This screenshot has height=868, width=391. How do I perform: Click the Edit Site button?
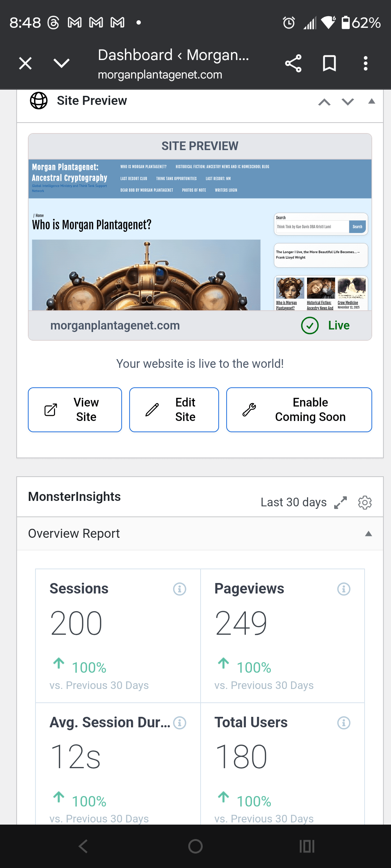point(174,410)
